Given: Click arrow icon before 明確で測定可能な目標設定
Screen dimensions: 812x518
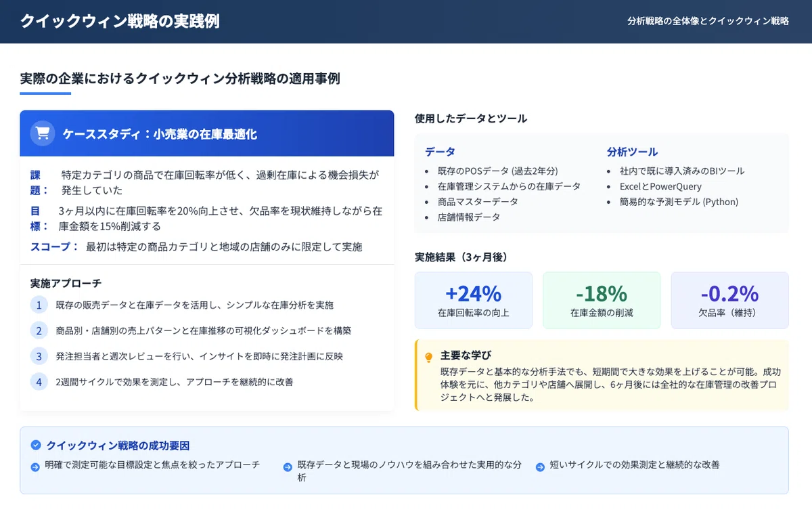Looking at the screenshot, I should [x=35, y=467].
